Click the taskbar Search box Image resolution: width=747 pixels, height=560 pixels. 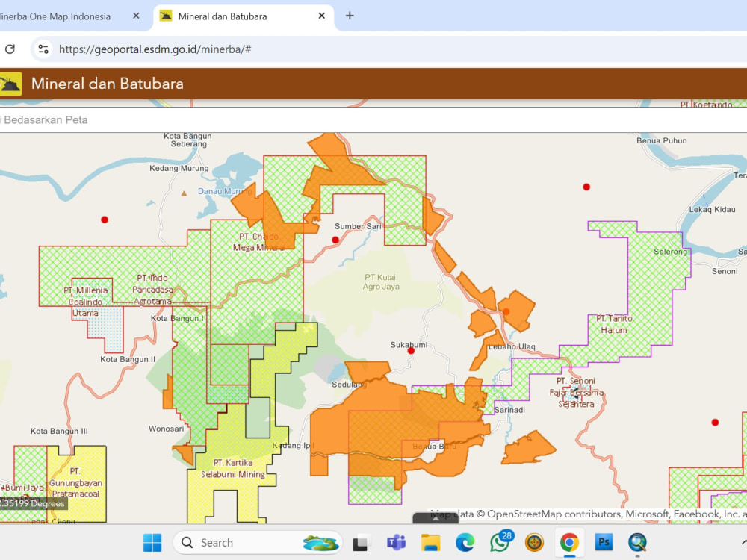(x=258, y=542)
